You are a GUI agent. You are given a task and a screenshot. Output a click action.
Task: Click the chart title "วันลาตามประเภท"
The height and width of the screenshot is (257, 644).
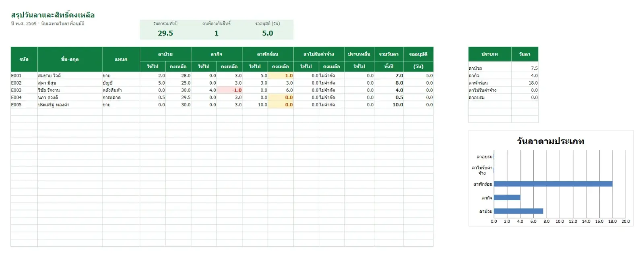click(551, 141)
